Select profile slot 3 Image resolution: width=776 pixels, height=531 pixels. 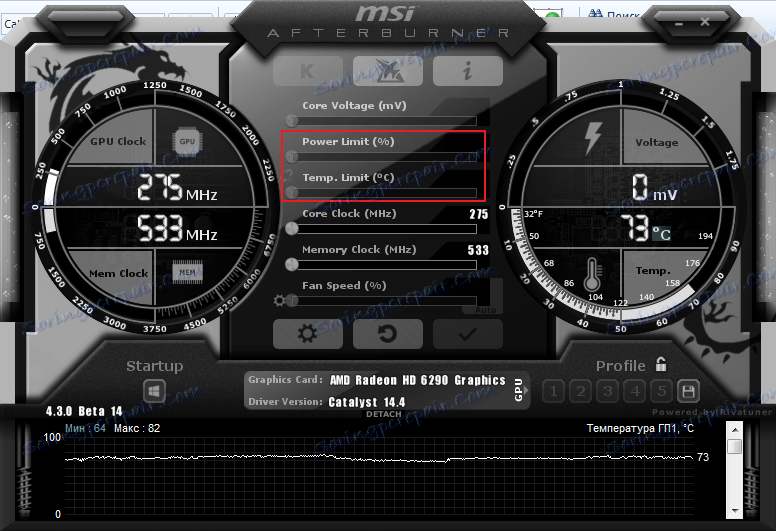[x=607, y=391]
